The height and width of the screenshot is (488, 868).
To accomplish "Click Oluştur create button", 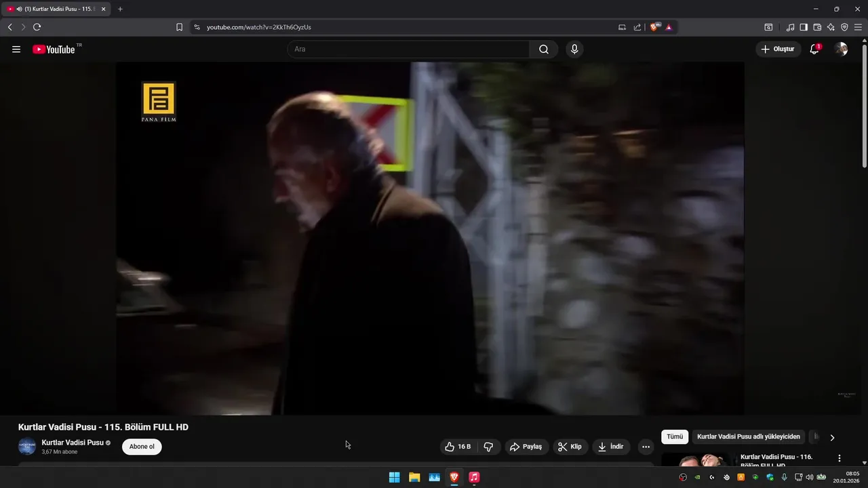I will click(x=778, y=49).
